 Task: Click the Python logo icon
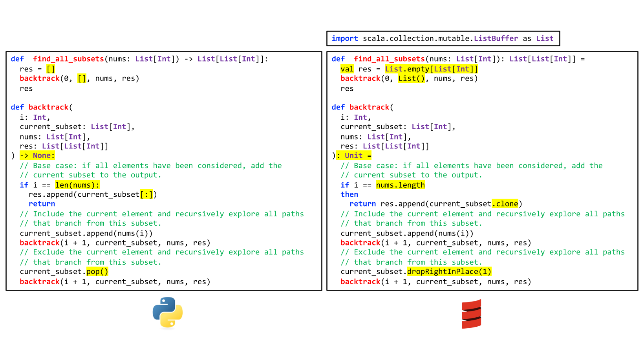click(168, 312)
